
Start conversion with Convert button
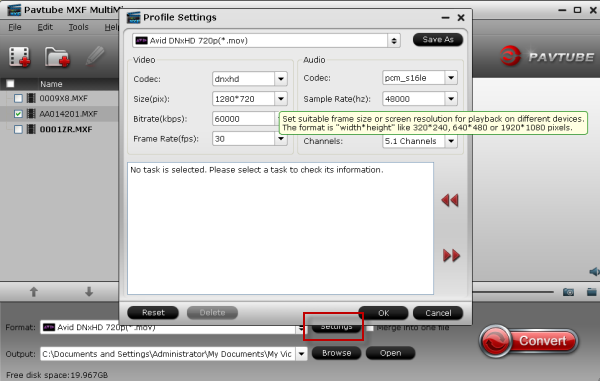tap(528, 340)
